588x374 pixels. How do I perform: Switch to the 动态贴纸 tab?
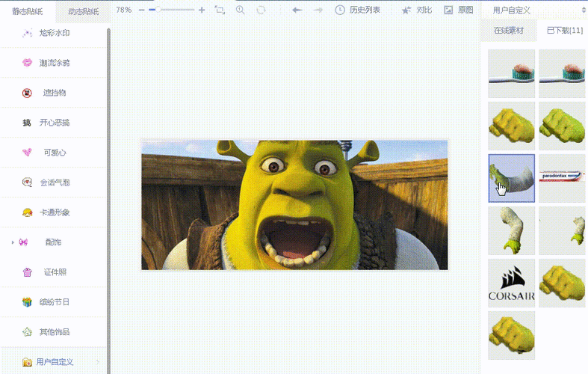coord(83,11)
